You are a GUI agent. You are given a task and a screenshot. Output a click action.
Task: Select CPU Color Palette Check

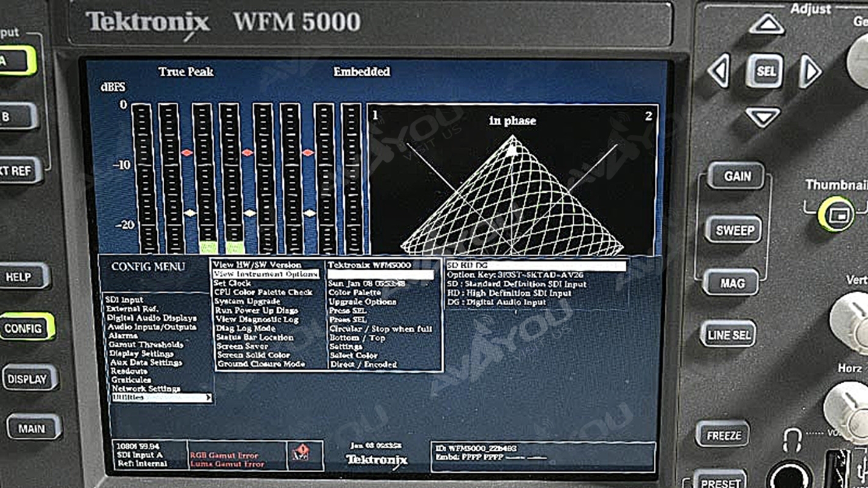click(x=264, y=292)
